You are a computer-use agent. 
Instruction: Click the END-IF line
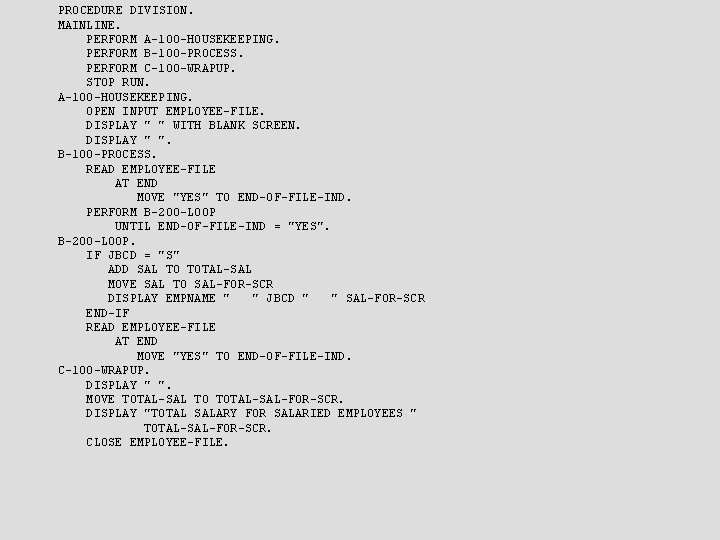tap(107, 313)
